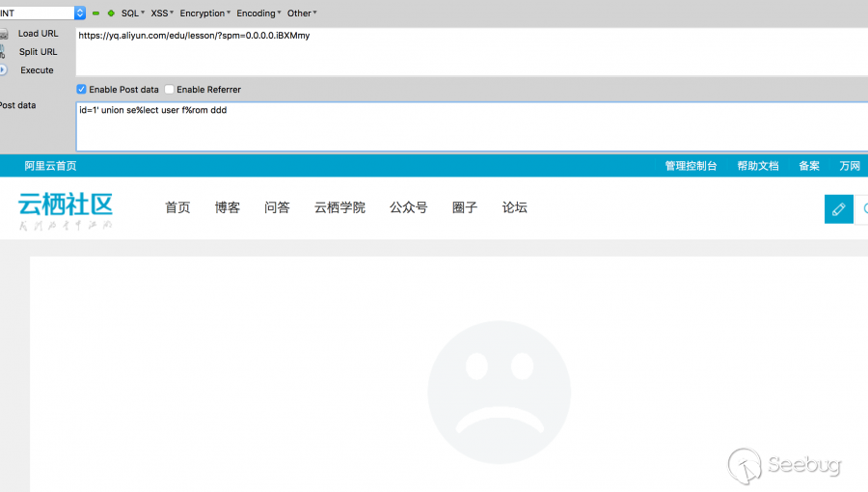The height and width of the screenshot is (492, 868).
Task: Go to 云栖学院 nav tab
Action: [x=339, y=207]
